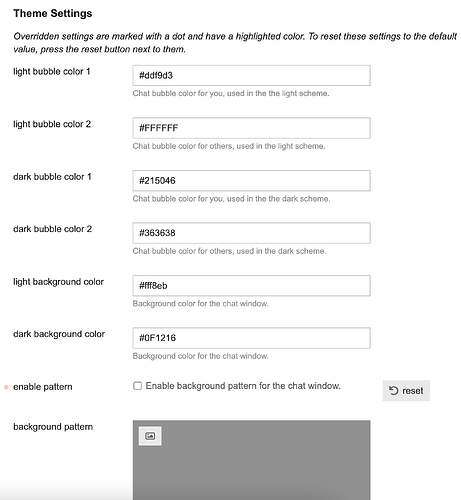Edit the light bubble color 1 field
Screen dimensions: 461x500
251,75
